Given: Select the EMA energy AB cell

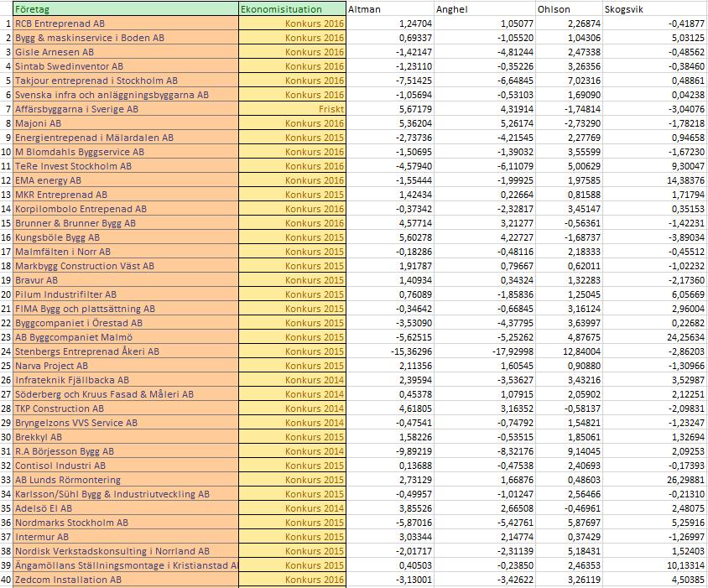Looking at the screenshot, I should 126,180.
